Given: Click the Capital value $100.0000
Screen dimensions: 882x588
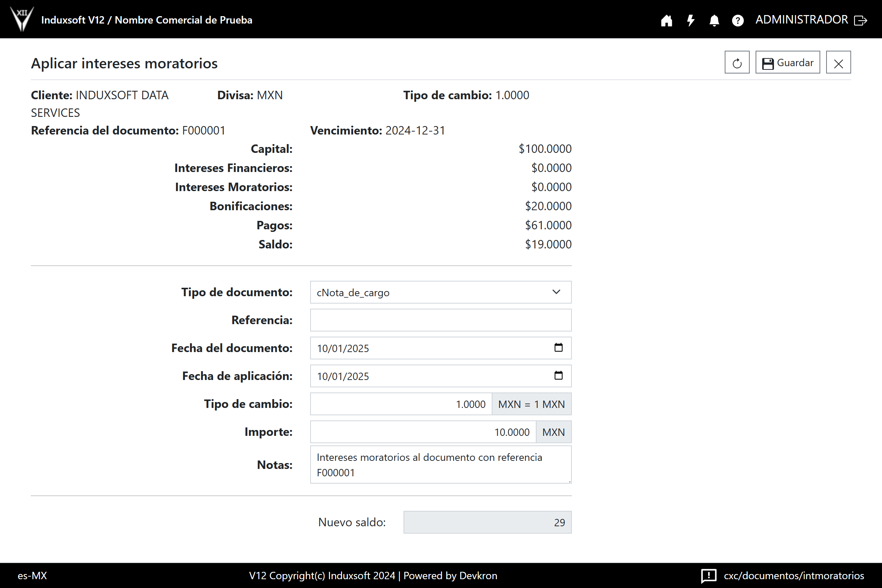Looking at the screenshot, I should [x=545, y=148].
